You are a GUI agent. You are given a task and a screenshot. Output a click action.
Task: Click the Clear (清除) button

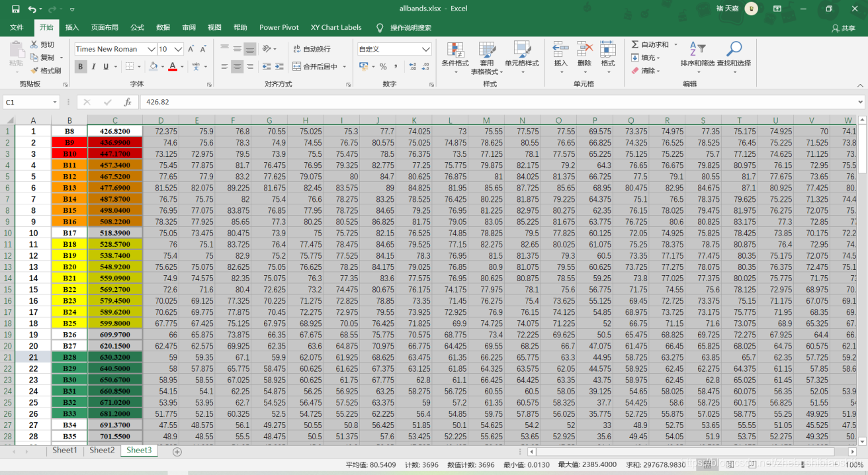(645, 70)
